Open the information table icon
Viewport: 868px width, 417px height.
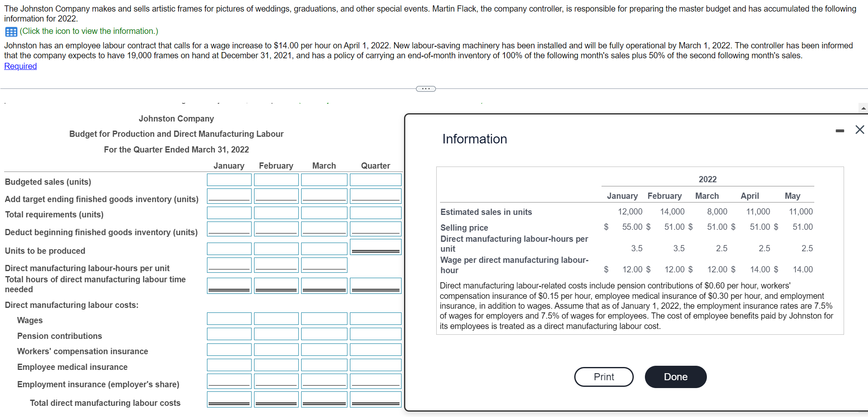pos(11,31)
